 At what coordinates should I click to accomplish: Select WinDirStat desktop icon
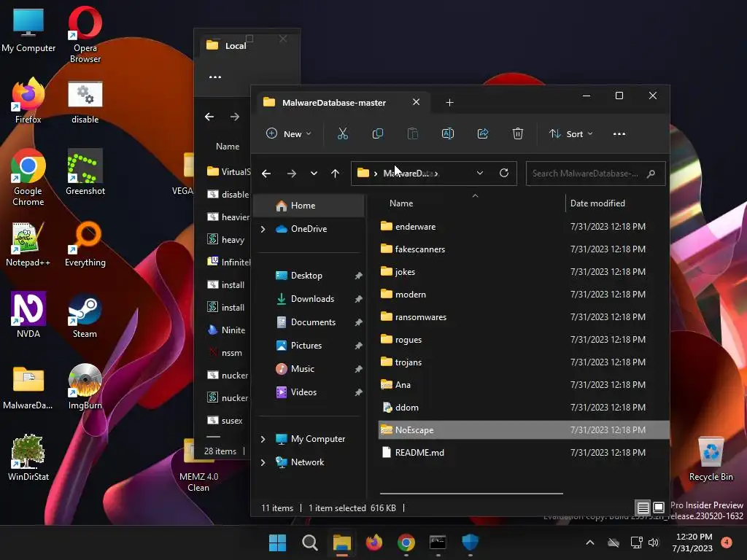(x=28, y=458)
